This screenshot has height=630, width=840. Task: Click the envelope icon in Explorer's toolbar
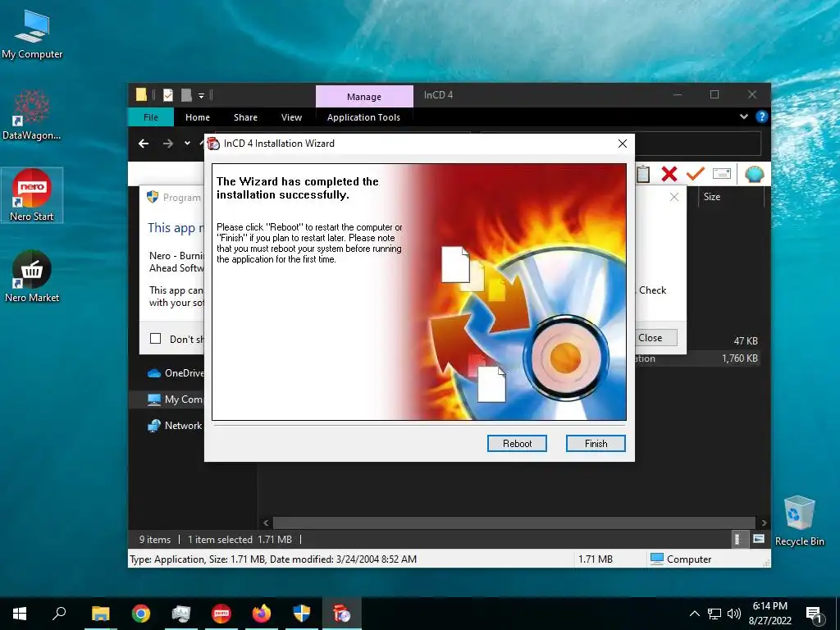pos(722,174)
